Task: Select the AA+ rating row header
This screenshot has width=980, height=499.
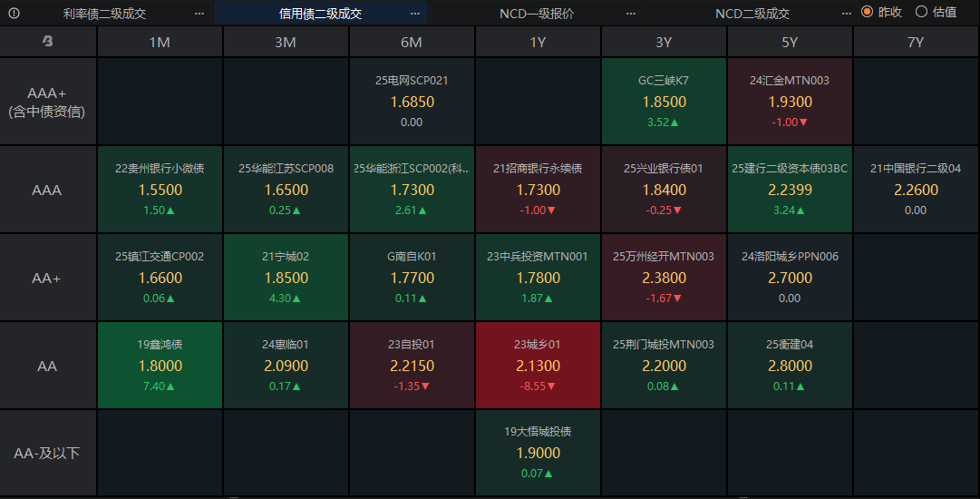Action: [x=47, y=278]
